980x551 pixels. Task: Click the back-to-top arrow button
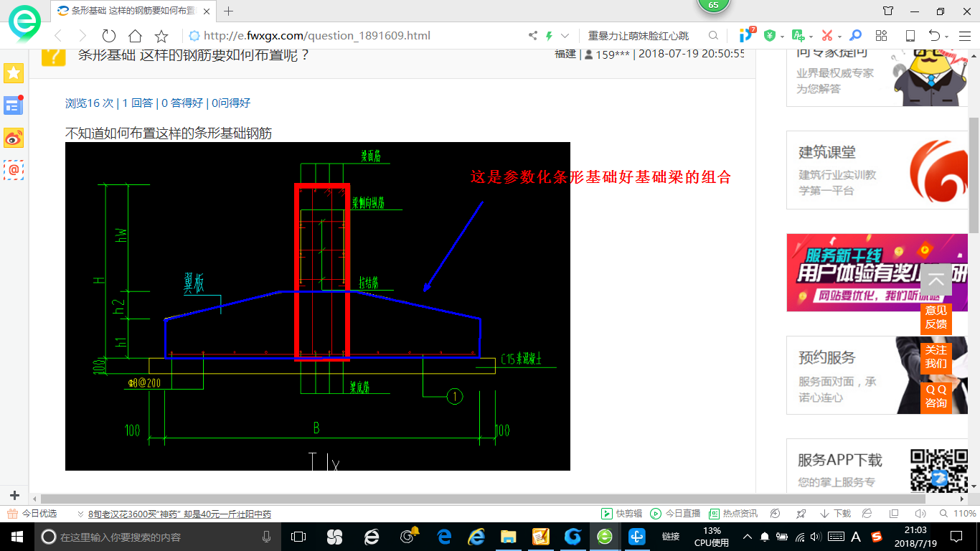pyautogui.click(x=936, y=280)
